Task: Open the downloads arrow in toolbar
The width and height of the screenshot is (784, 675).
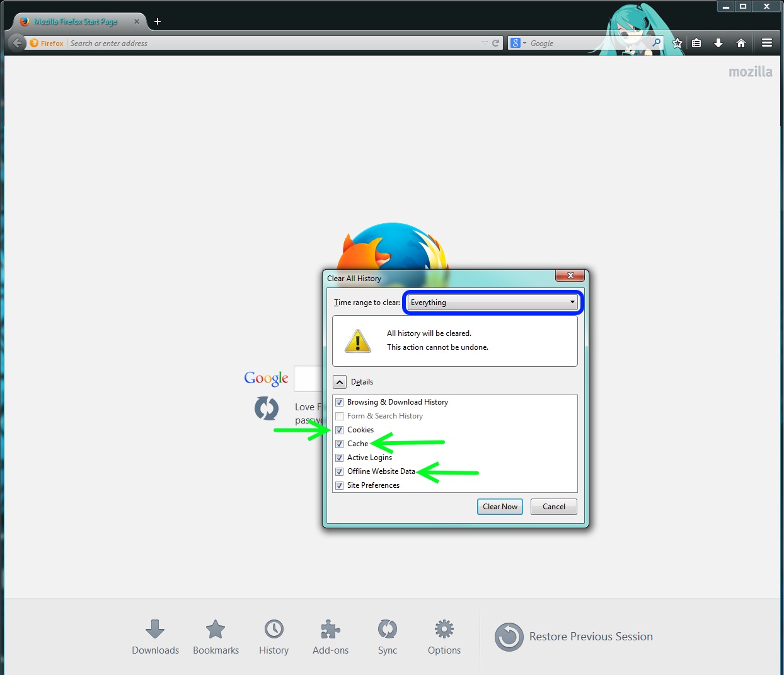Action: coord(718,43)
